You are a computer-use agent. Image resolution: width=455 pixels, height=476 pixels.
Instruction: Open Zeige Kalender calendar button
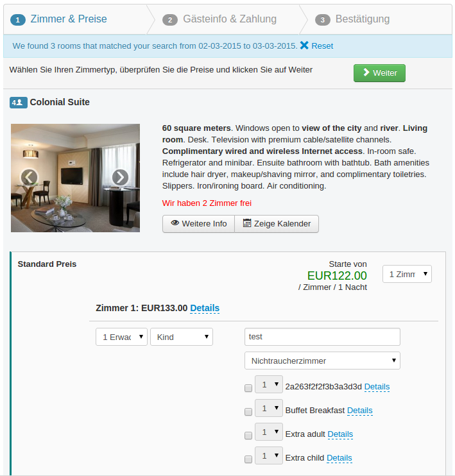point(277,224)
